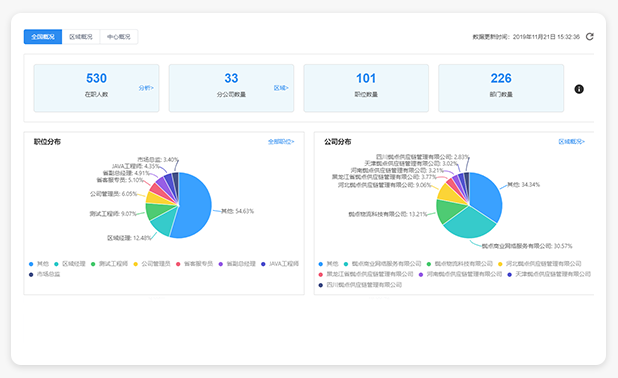This screenshot has width=618, height=378.
Task: Open the black info icon beside stat cards
Action: 579,89
